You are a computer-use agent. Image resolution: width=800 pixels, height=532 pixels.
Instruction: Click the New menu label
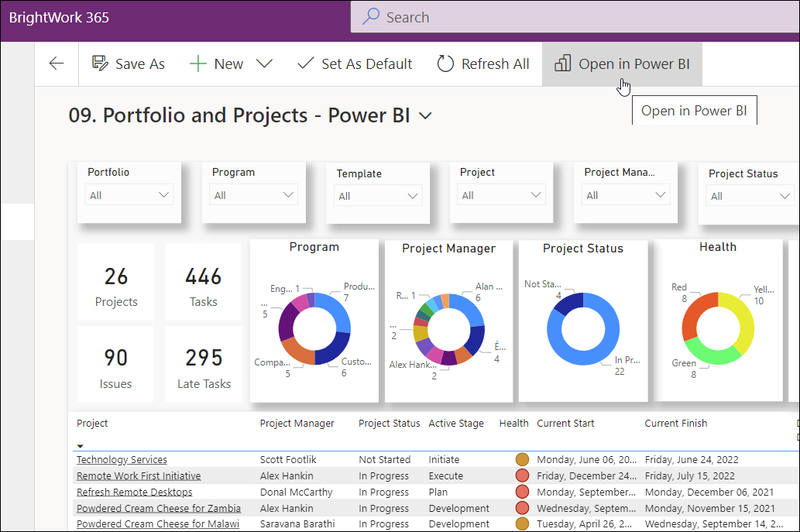[228, 63]
